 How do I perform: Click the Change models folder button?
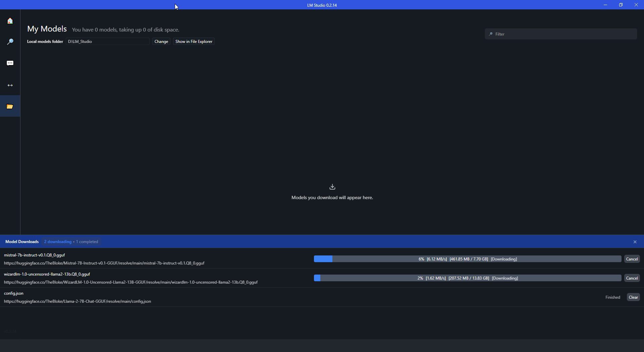tap(161, 42)
